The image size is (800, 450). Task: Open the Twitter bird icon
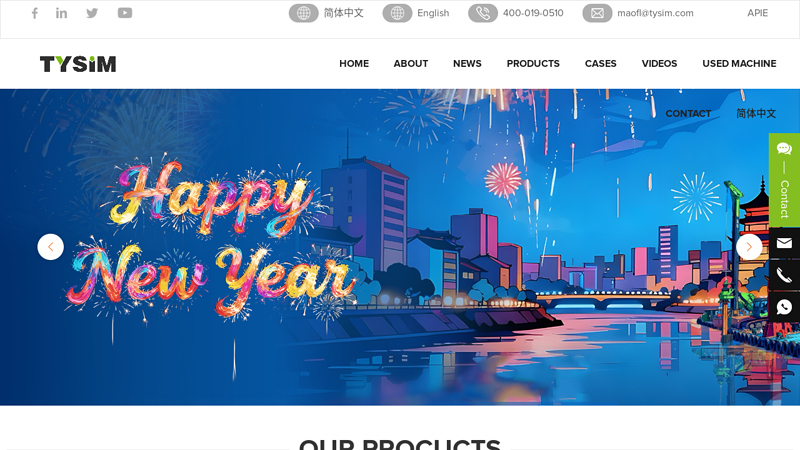[x=92, y=13]
